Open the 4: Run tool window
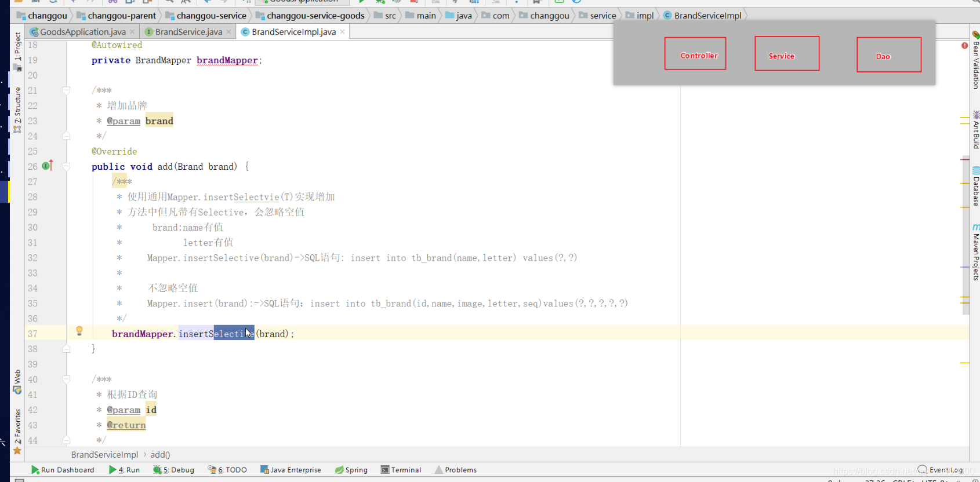The height and width of the screenshot is (482, 980). point(124,470)
